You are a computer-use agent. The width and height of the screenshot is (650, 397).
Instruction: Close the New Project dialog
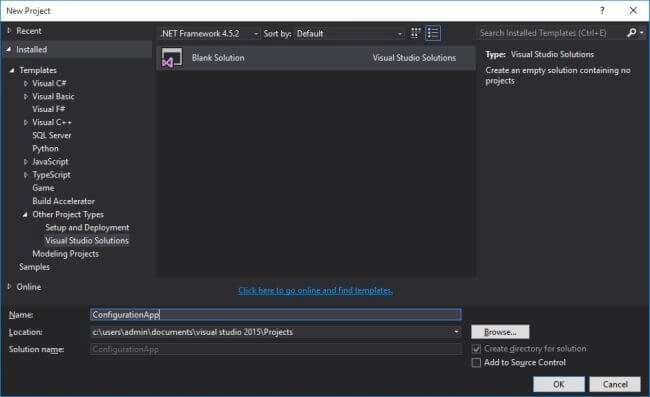tap(633, 11)
